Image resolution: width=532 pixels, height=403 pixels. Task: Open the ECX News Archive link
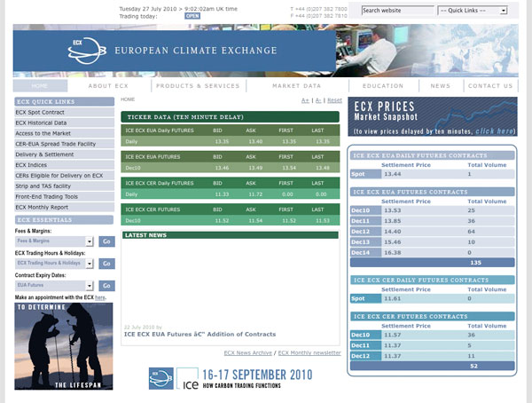[247, 353]
